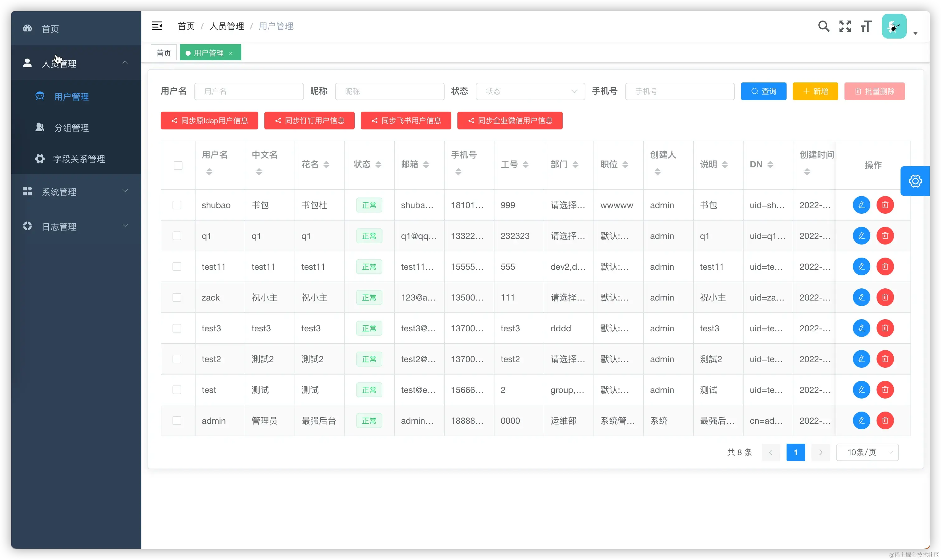Open the header search magnifier icon

point(824,26)
